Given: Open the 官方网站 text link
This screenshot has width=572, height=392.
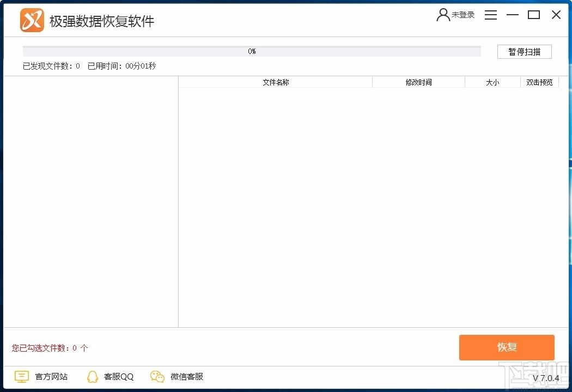Looking at the screenshot, I should point(51,377).
